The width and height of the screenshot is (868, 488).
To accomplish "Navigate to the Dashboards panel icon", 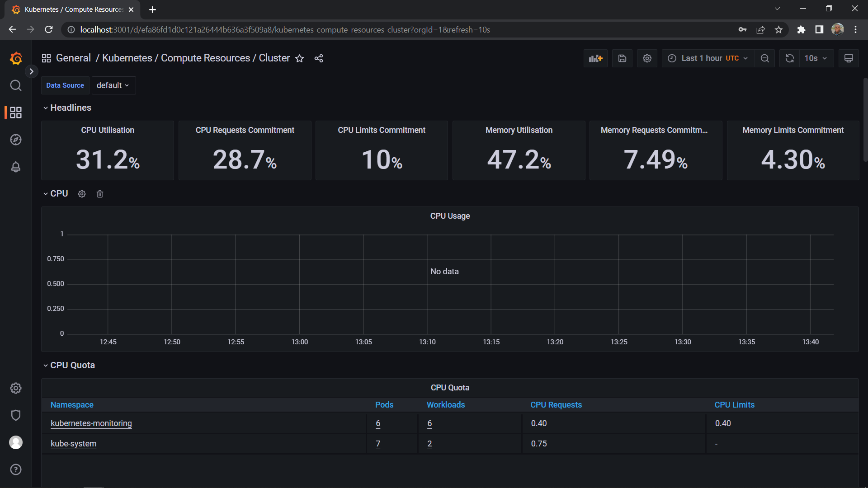I will [16, 112].
